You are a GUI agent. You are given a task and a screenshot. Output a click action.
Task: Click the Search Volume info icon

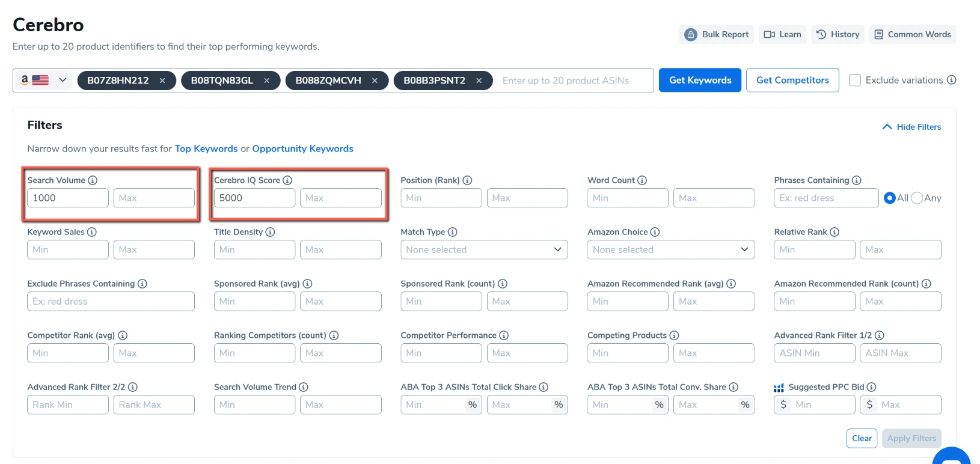pos(93,180)
